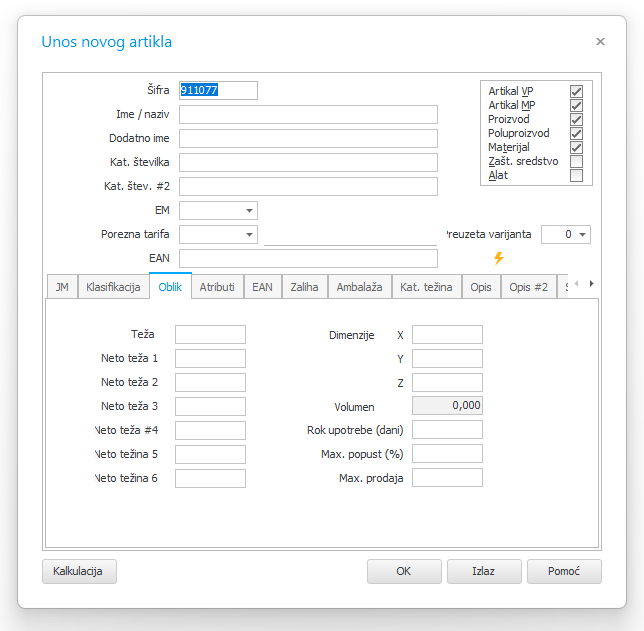Click the Dimenzije Y field
The image size is (644, 631).
447,358
